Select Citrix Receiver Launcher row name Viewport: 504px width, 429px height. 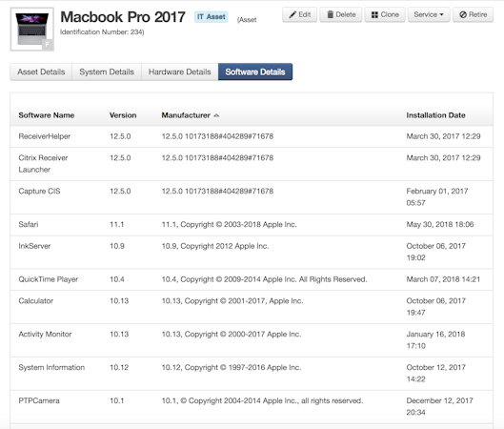coord(43,164)
